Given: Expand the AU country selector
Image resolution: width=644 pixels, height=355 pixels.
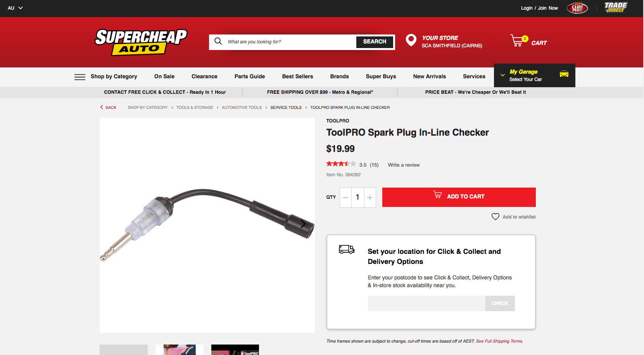Looking at the screenshot, I should [x=16, y=8].
